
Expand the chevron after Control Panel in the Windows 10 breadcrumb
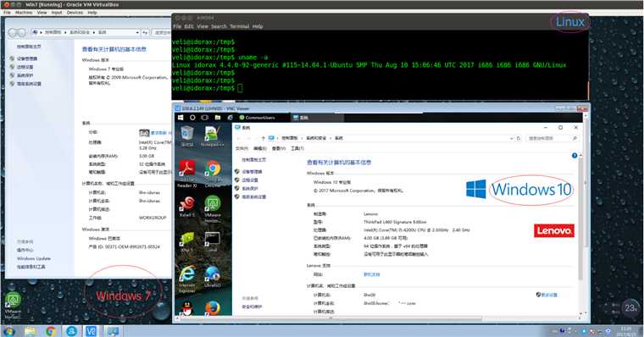(x=302, y=138)
